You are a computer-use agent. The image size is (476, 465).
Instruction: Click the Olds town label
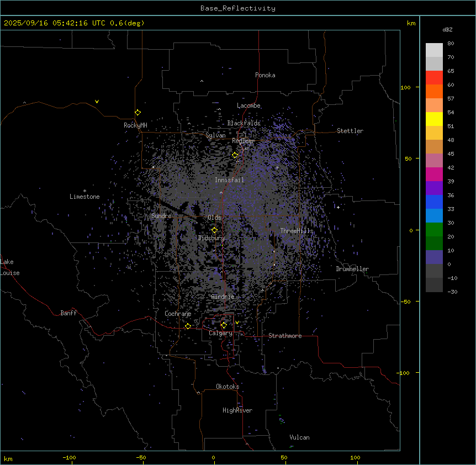[214, 218]
